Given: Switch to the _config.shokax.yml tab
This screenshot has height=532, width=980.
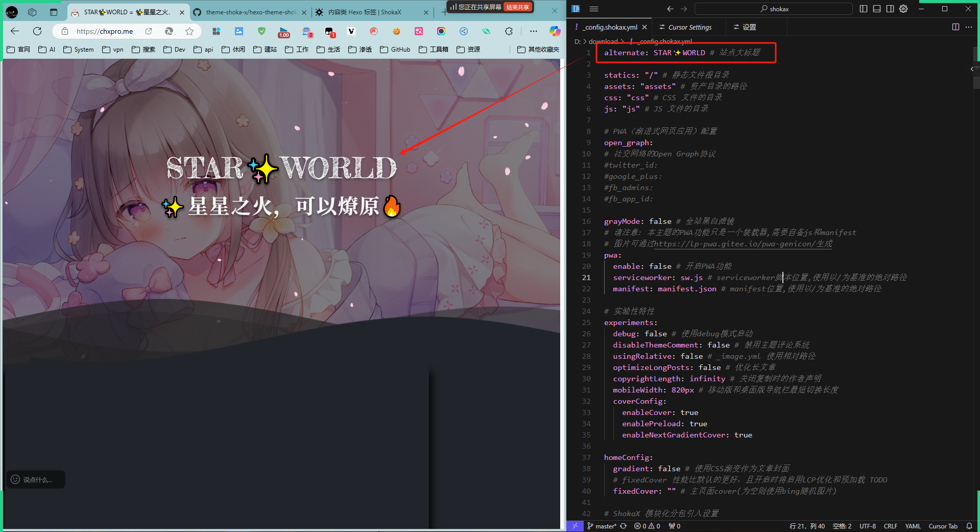Looking at the screenshot, I should pos(611,27).
